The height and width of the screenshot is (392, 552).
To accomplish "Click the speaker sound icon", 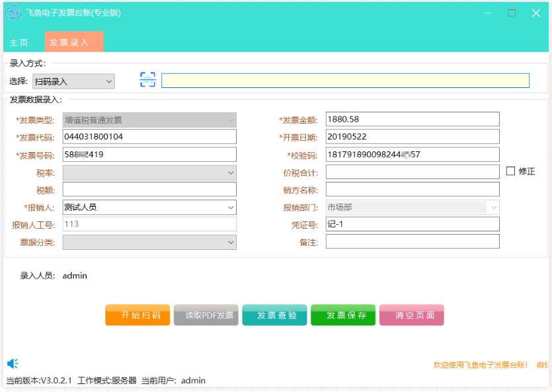I will point(13,364).
